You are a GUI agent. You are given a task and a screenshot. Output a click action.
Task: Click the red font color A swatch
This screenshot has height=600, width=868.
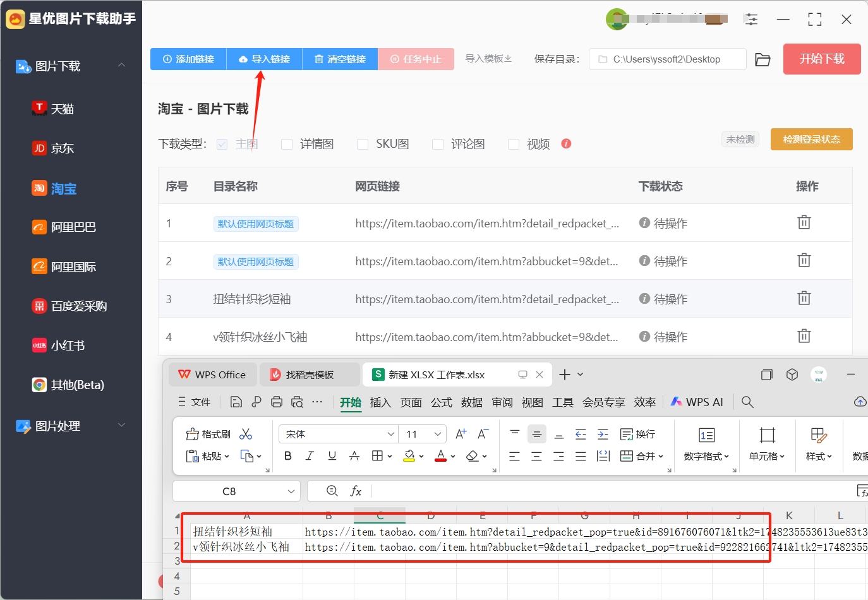tap(441, 456)
